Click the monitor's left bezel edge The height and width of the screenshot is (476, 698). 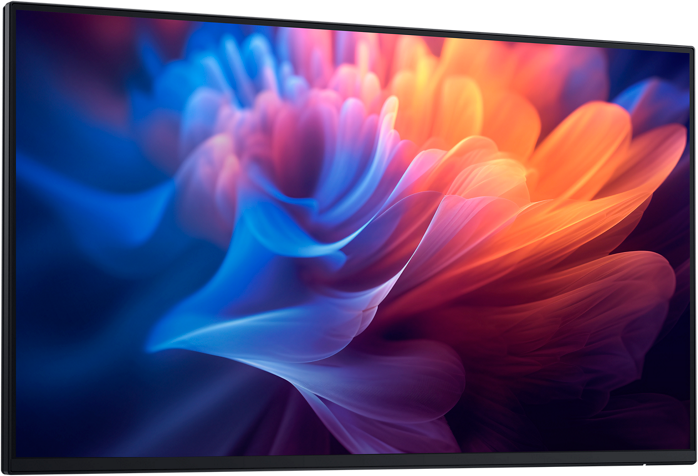pos(9,240)
